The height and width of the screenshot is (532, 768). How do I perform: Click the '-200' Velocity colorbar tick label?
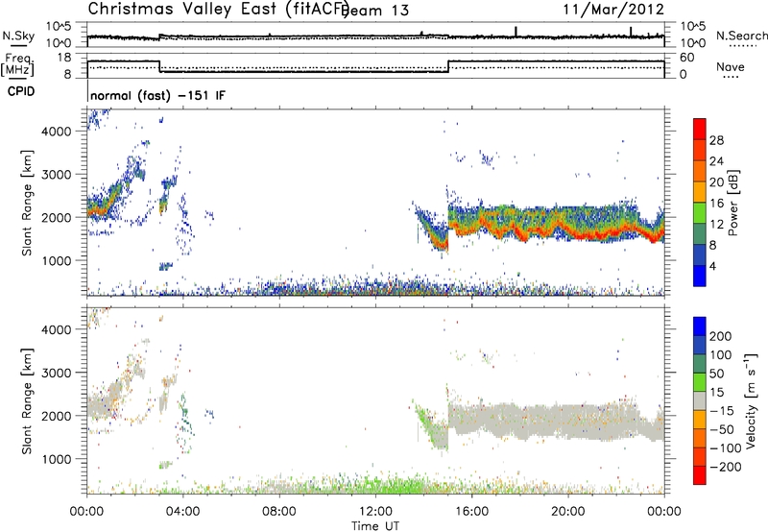pos(726,467)
